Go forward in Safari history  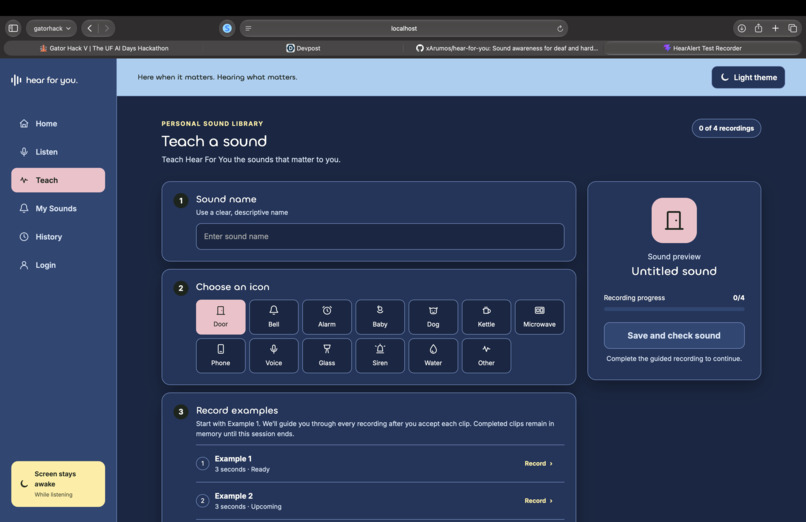[106, 28]
